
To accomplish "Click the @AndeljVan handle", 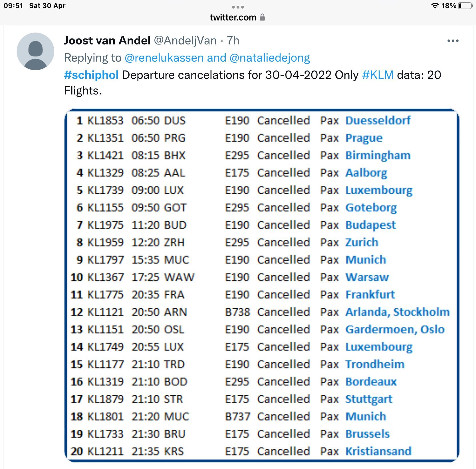I will coord(185,41).
